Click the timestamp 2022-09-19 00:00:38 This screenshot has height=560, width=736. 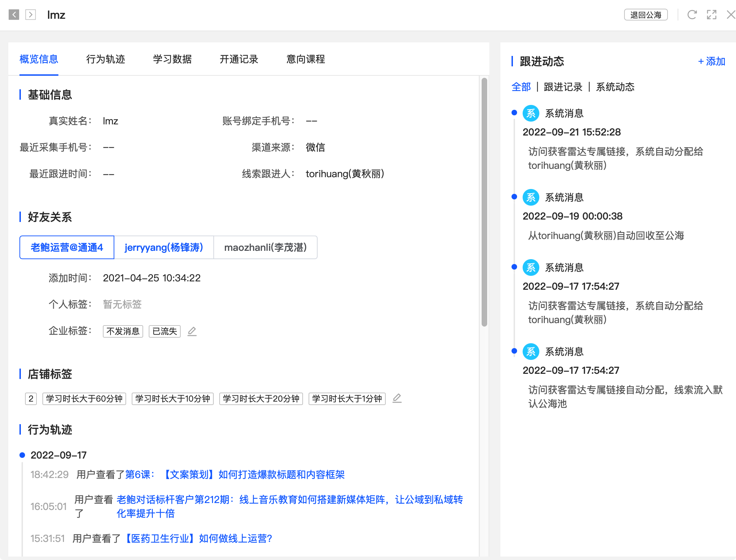[x=573, y=216]
